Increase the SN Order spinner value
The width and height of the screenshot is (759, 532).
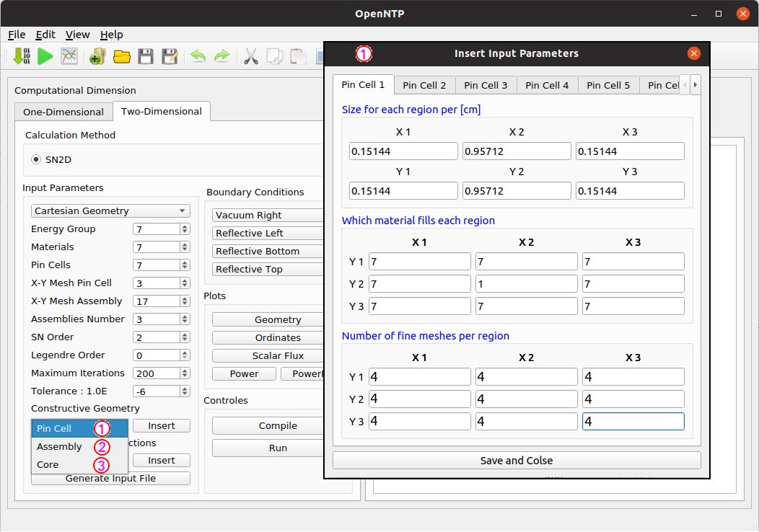(x=185, y=334)
